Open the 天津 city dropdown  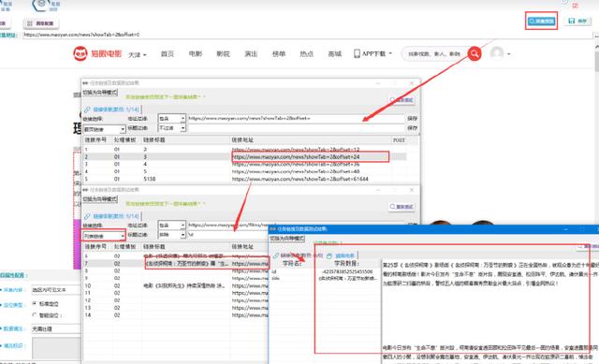click(x=138, y=54)
